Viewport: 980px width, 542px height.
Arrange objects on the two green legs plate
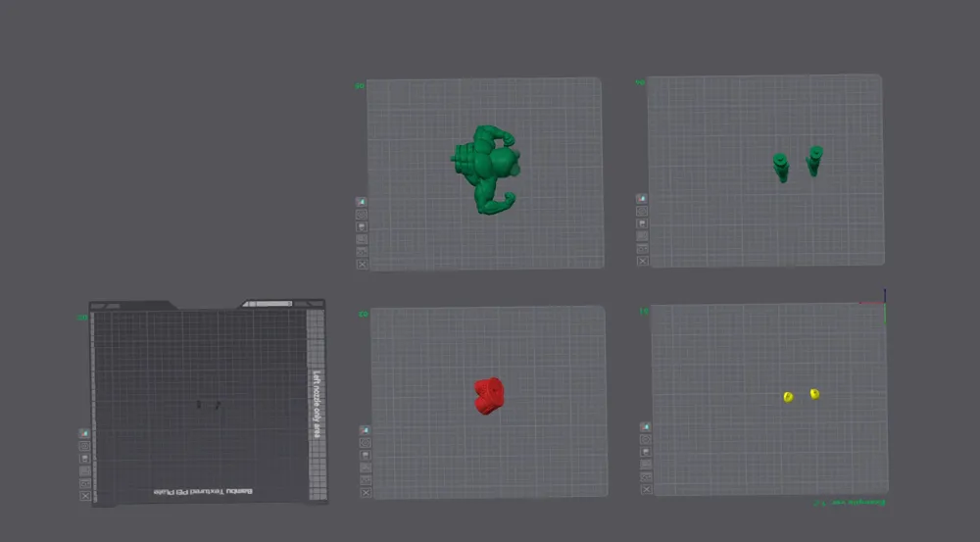pos(642,236)
